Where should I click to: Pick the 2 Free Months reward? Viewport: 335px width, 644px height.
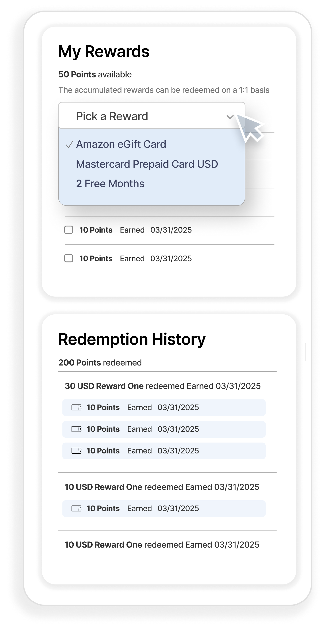click(110, 184)
